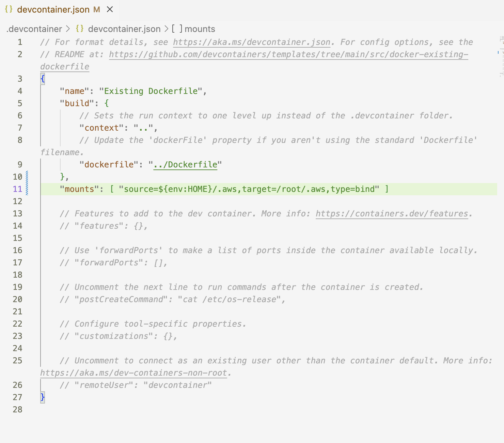Viewport: 504px width, 443px height.
Task: Click the "Existing Dockerfile" string value
Action: point(151,91)
